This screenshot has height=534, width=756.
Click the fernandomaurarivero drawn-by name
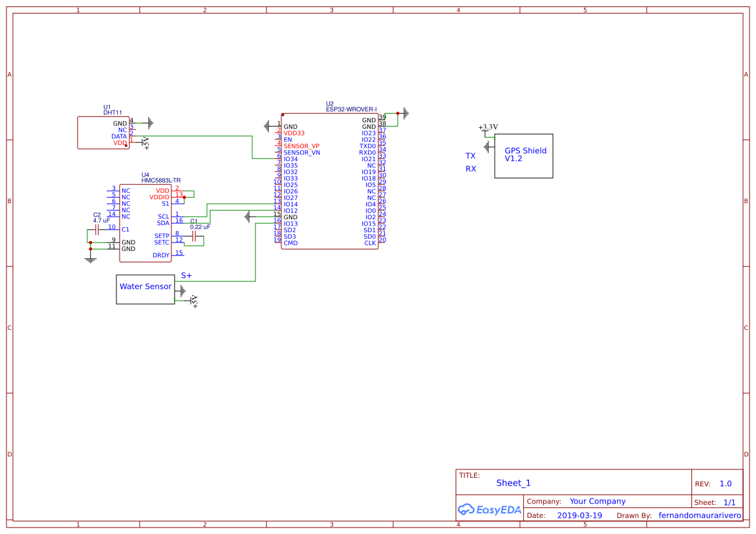coord(700,515)
